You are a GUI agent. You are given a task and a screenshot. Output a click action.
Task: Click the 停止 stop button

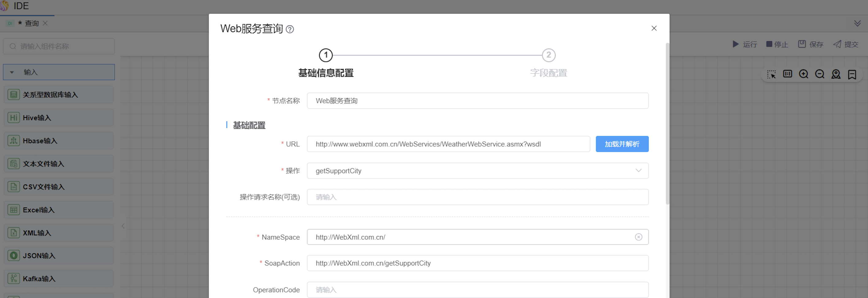[x=777, y=44]
